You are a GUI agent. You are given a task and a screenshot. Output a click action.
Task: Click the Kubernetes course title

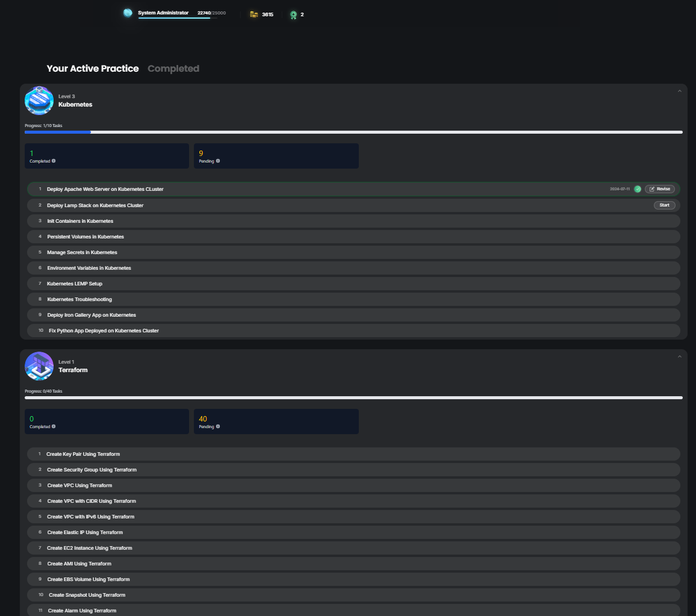tap(75, 105)
